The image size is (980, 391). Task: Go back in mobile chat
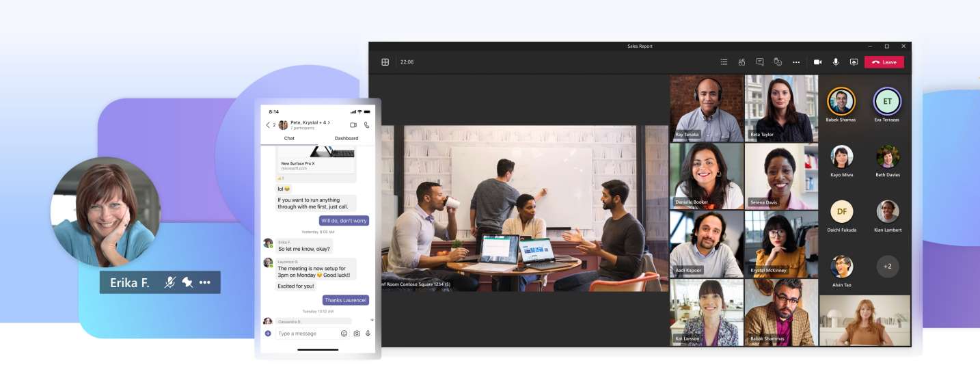click(x=268, y=124)
